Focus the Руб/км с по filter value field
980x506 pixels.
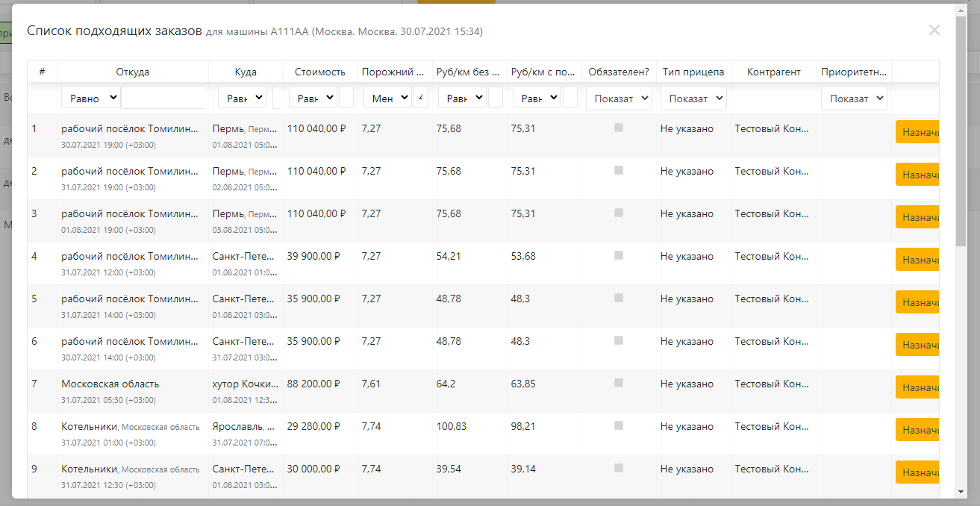pos(570,98)
